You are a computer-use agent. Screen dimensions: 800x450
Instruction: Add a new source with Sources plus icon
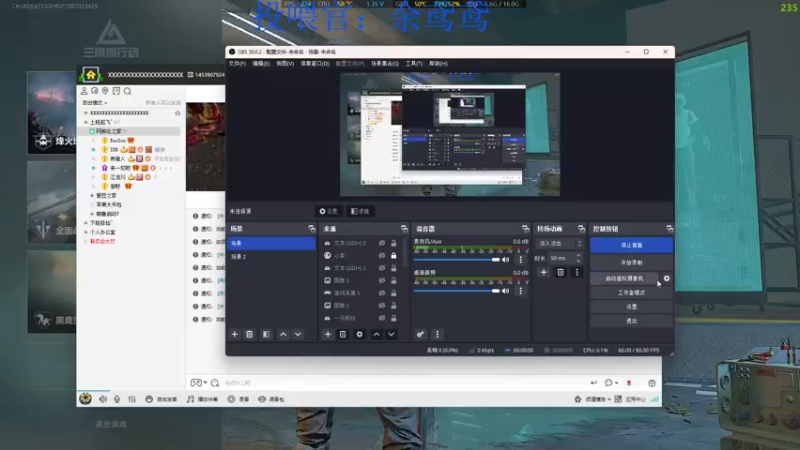328,334
